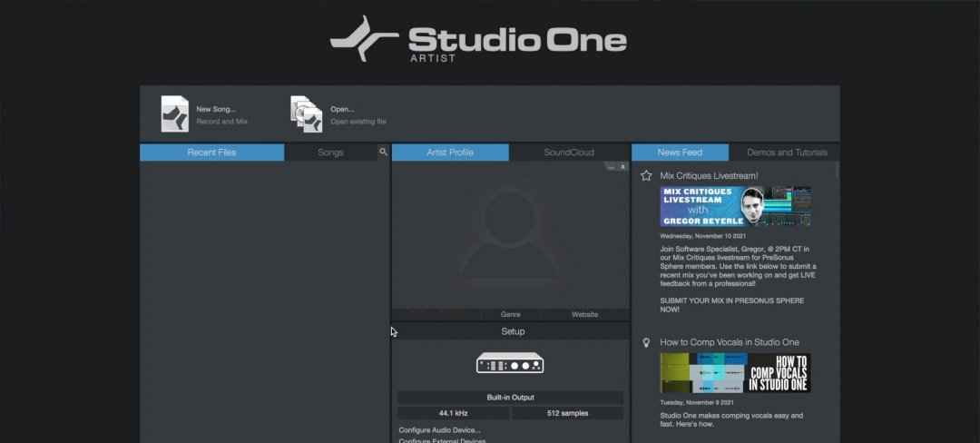Click the Built-in Output device field
Image resolution: width=980 pixels, height=443 pixels.
coord(510,398)
